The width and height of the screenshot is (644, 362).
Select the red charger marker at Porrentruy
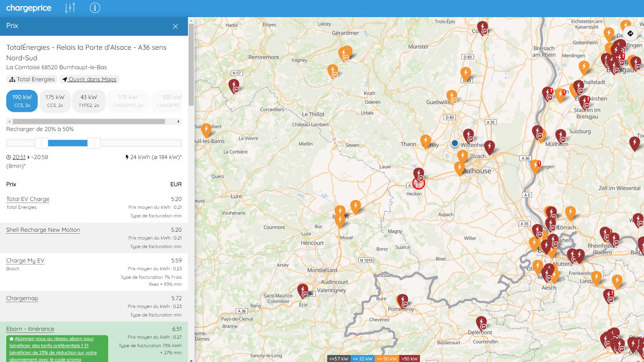point(402,301)
